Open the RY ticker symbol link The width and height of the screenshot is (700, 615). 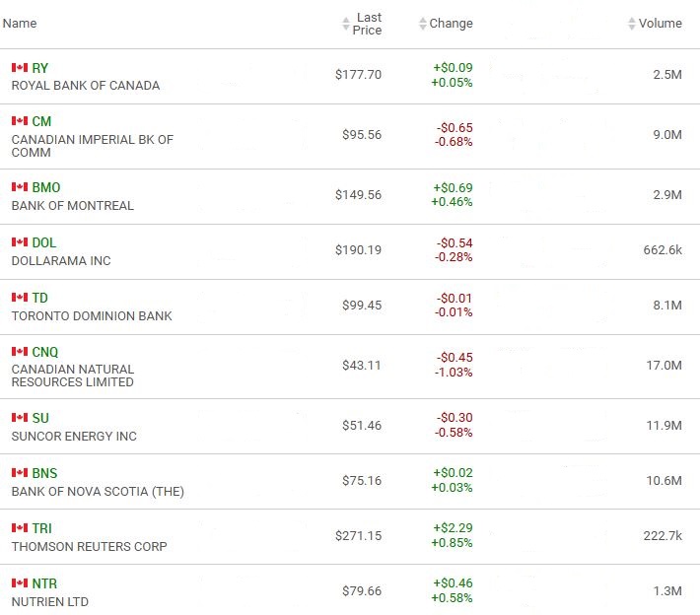(x=39, y=68)
